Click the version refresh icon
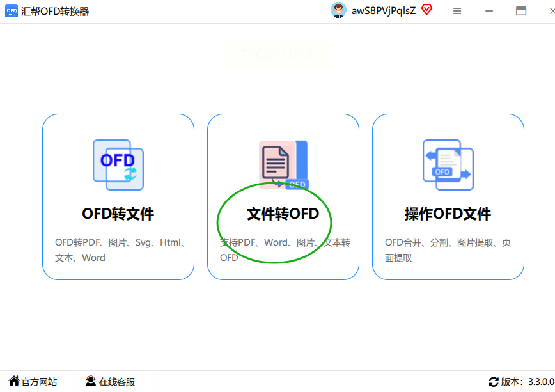Image resolution: width=555 pixels, height=392 pixels. click(x=494, y=382)
